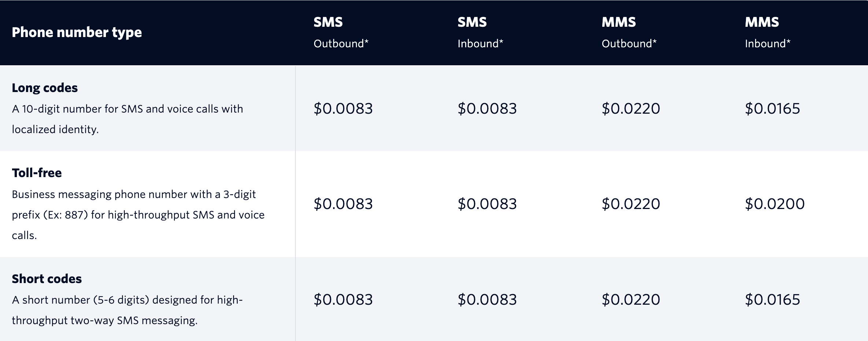Select the MMS Outbound column header

coord(629,32)
